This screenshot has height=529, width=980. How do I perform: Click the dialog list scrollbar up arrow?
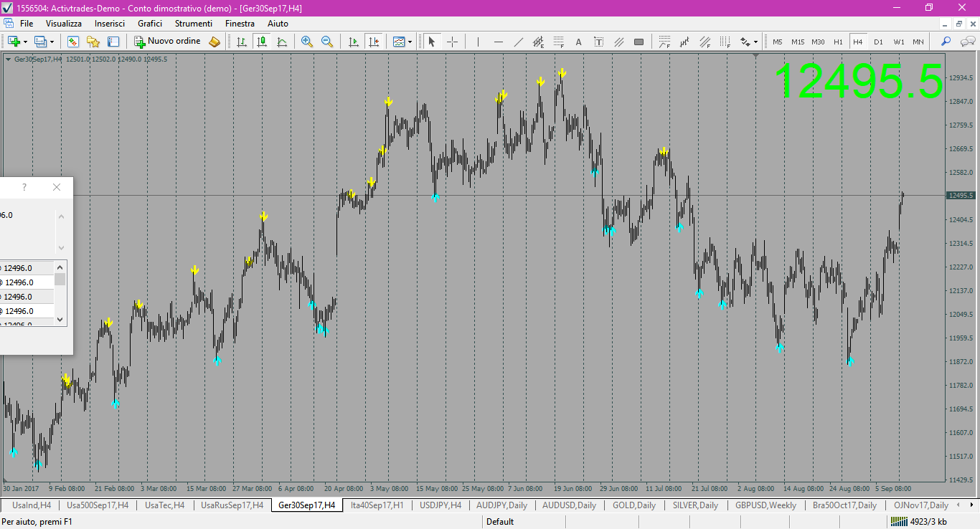click(x=60, y=266)
